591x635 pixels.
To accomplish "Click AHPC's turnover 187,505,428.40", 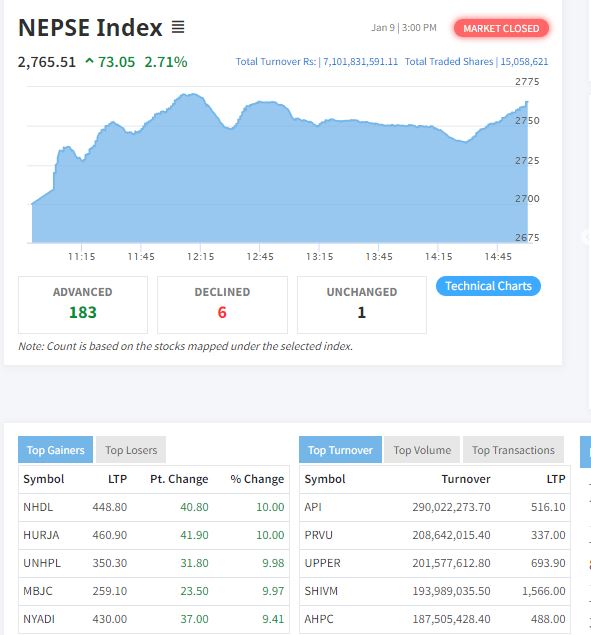I will pos(451,619).
